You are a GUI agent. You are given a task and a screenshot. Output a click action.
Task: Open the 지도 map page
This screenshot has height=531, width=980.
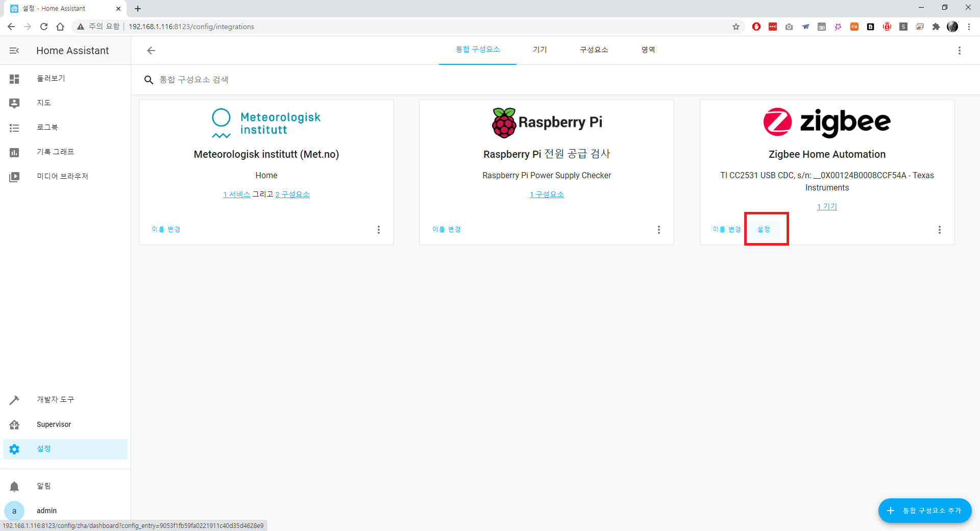point(65,103)
